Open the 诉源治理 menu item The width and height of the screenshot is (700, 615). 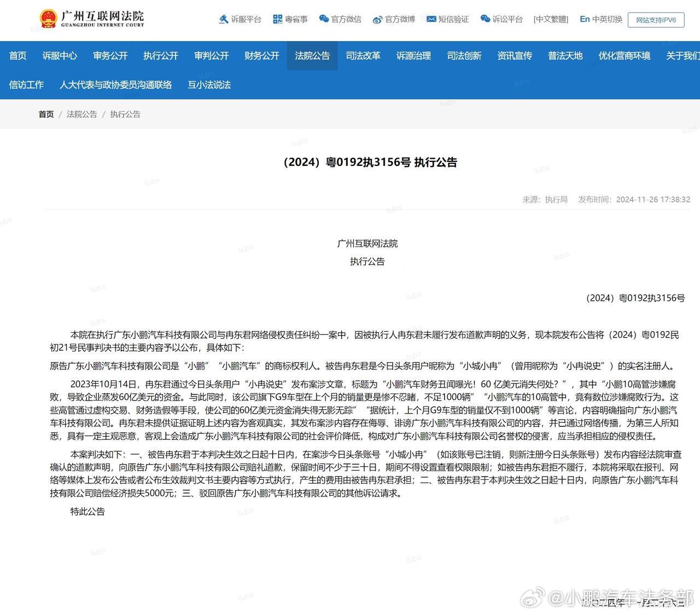pos(413,55)
